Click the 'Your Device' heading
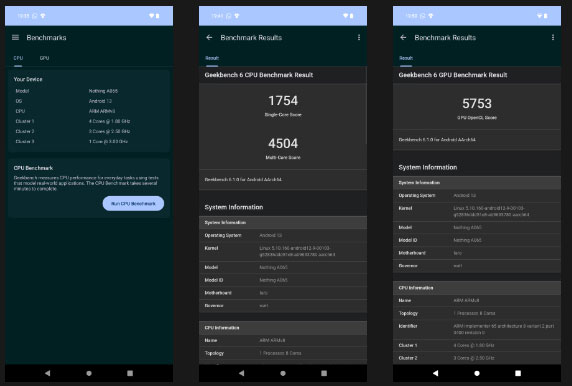This screenshot has height=386, width=572. (x=28, y=79)
